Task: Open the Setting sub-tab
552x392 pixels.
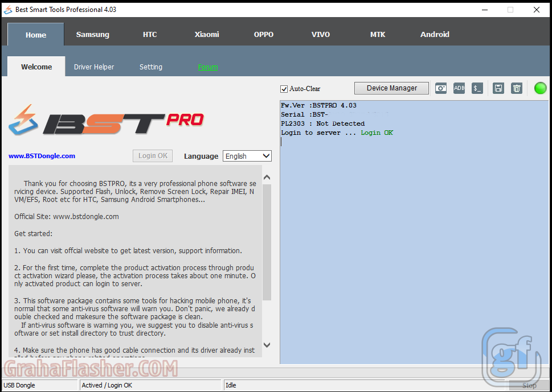Action: tap(151, 67)
